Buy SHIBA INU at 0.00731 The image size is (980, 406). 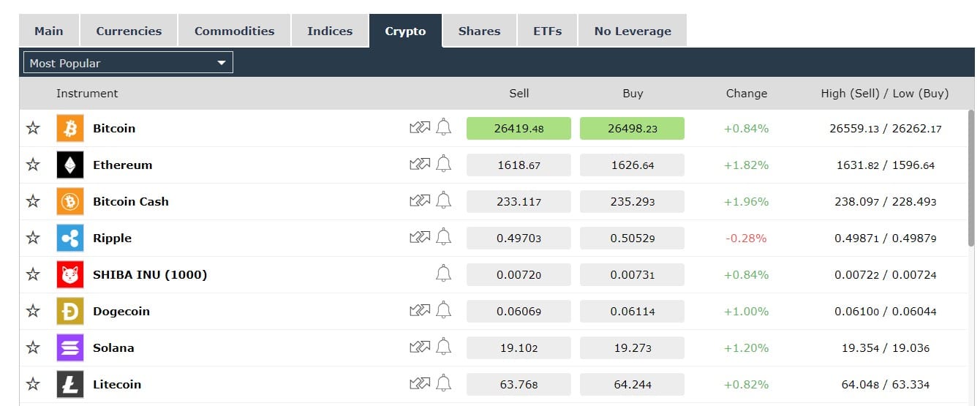tap(632, 274)
